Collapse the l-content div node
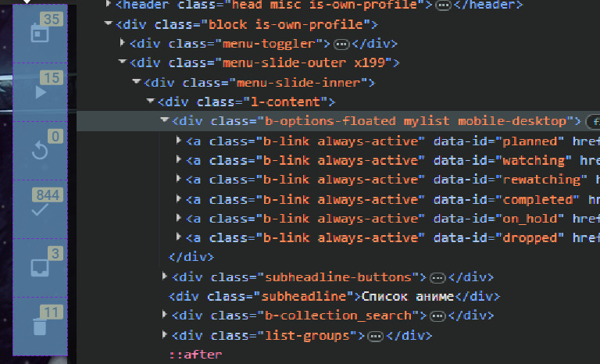 (x=150, y=102)
